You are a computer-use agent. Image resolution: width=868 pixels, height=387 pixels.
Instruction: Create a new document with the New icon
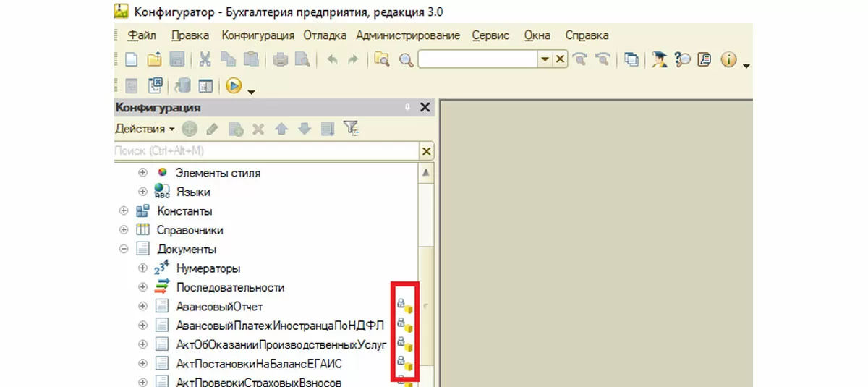pos(132,60)
